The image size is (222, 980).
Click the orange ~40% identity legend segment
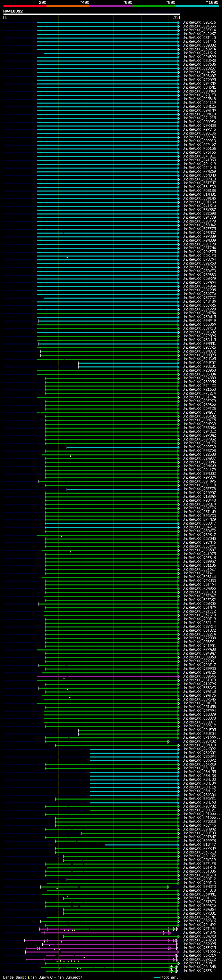pyautogui.click(x=68, y=7)
